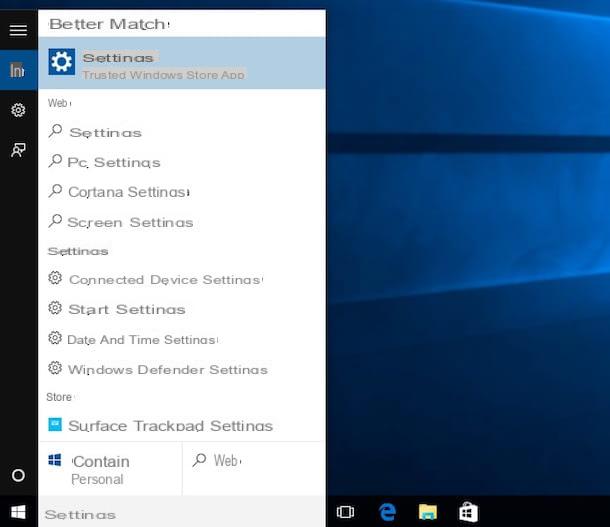This screenshot has height=527, width=610.
Task: Open File Explorer from the taskbar
Action: pyautogui.click(x=428, y=512)
